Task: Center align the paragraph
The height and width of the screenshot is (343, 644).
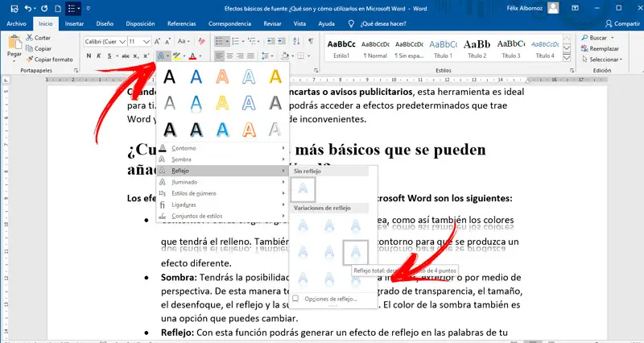Action: [230, 56]
